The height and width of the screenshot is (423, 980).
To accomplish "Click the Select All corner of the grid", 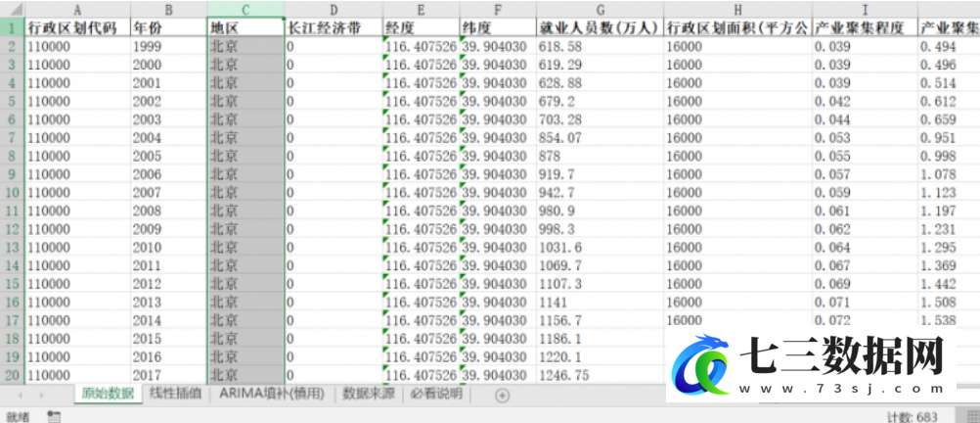I will tap(12, 10).
